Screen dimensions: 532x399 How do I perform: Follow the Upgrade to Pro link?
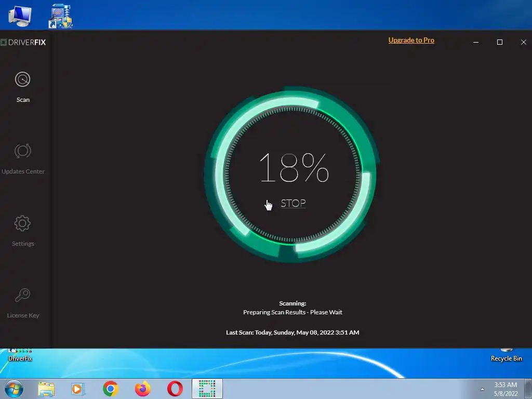[x=411, y=40]
